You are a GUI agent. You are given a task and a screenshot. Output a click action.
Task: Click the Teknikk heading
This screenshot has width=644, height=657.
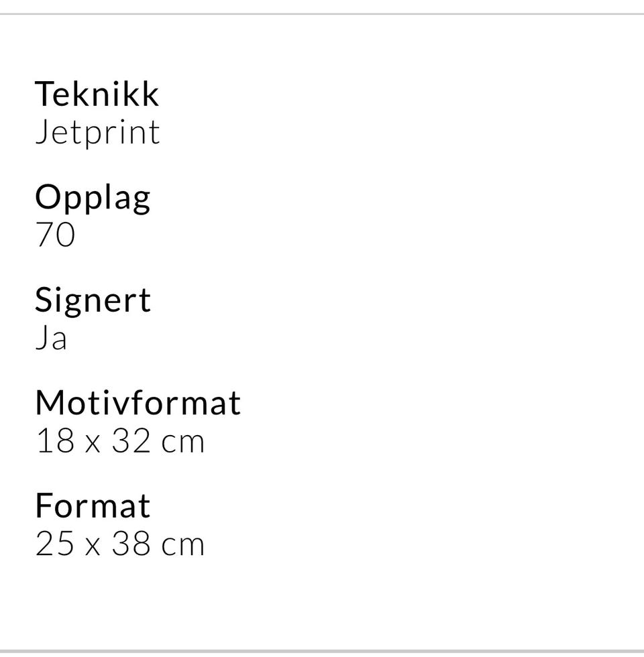(97, 93)
